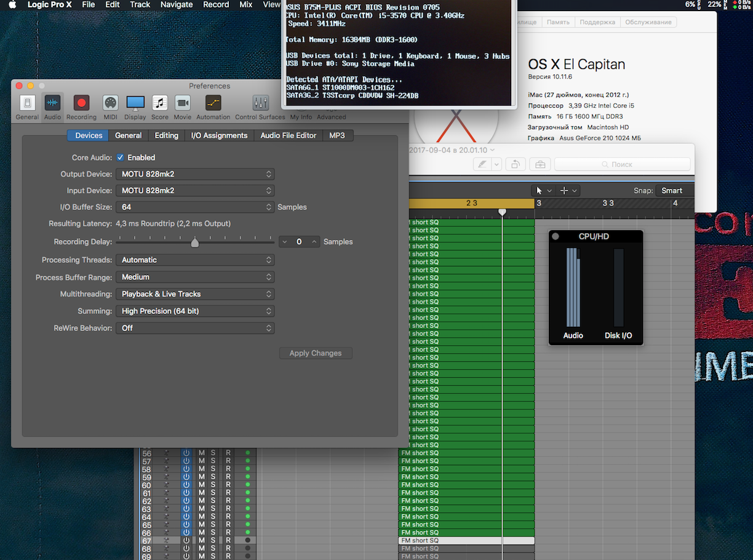Mute track 60
753x560 pixels.
(201, 486)
